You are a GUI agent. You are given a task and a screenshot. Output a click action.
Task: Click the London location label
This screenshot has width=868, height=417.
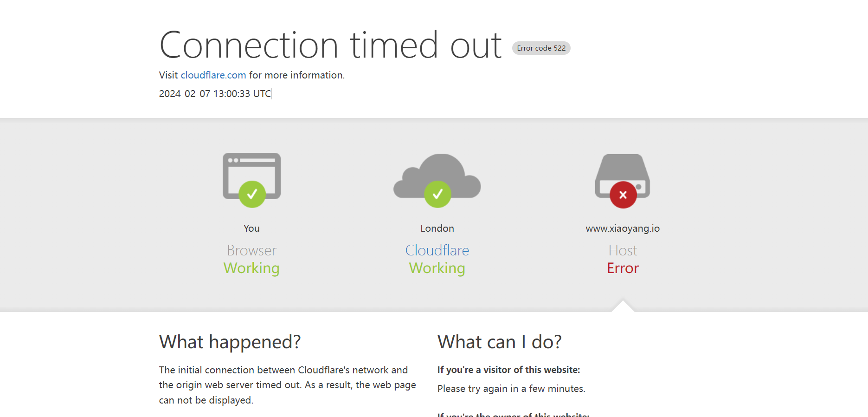tap(437, 228)
